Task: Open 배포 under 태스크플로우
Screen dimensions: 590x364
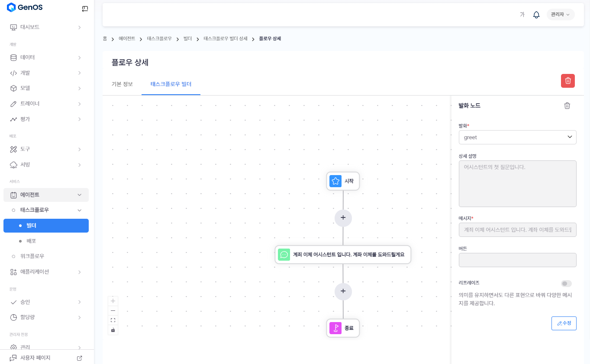Action: pyautogui.click(x=31, y=241)
